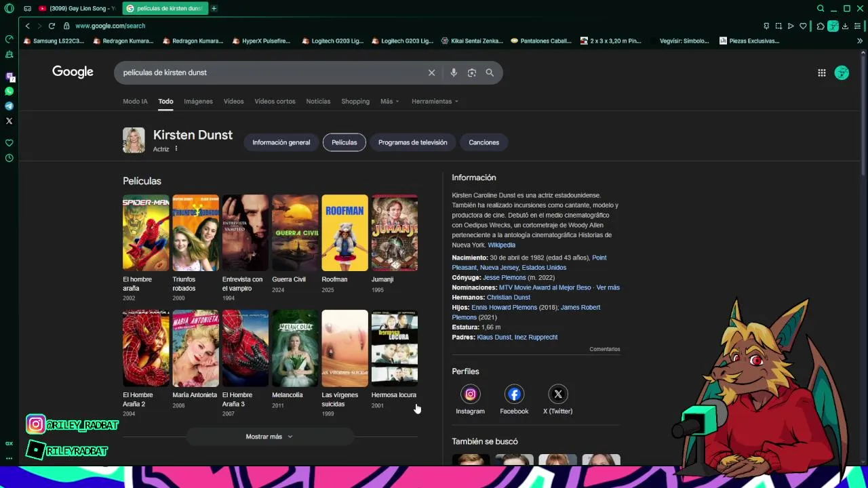868x488 pixels.
Task: Open sidebar history clock icon
Action: 9,158
